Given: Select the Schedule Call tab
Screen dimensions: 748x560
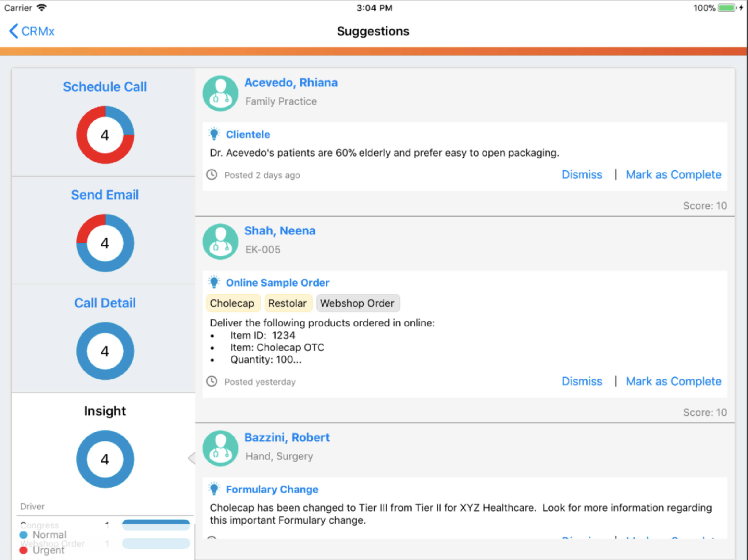Looking at the screenshot, I should coord(105,87).
